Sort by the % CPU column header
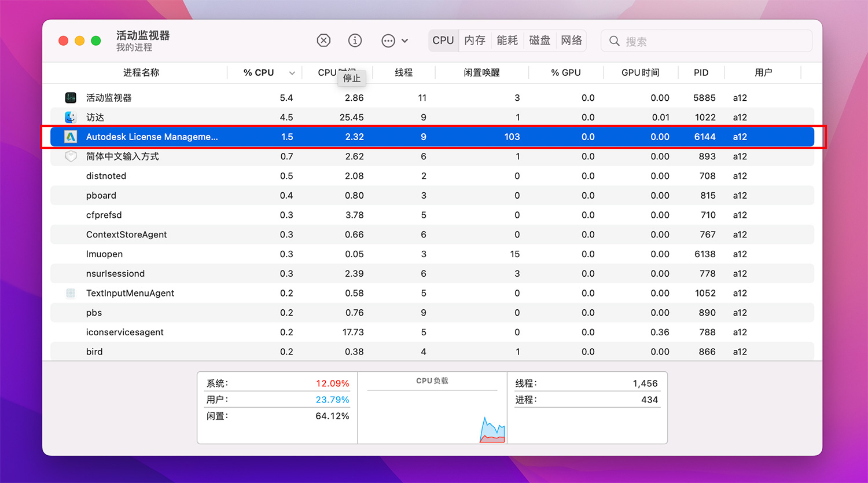Image resolution: width=868 pixels, height=483 pixels. point(259,72)
